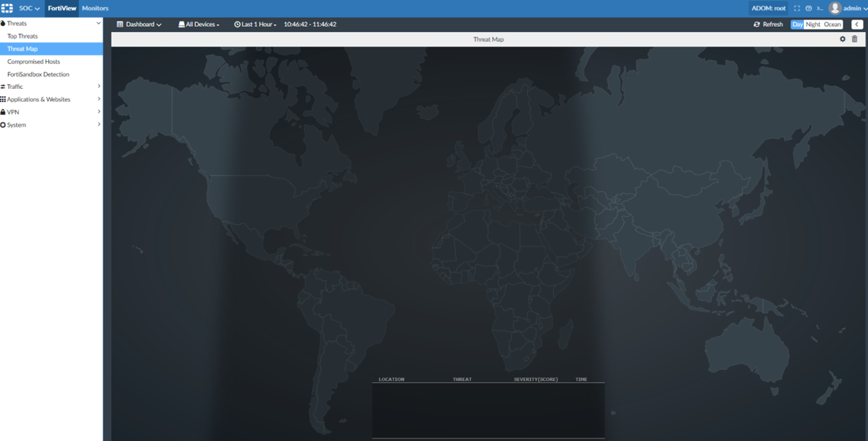Click the admin user avatar
Image resolution: width=868 pixels, height=441 pixels.
tap(835, 8)
